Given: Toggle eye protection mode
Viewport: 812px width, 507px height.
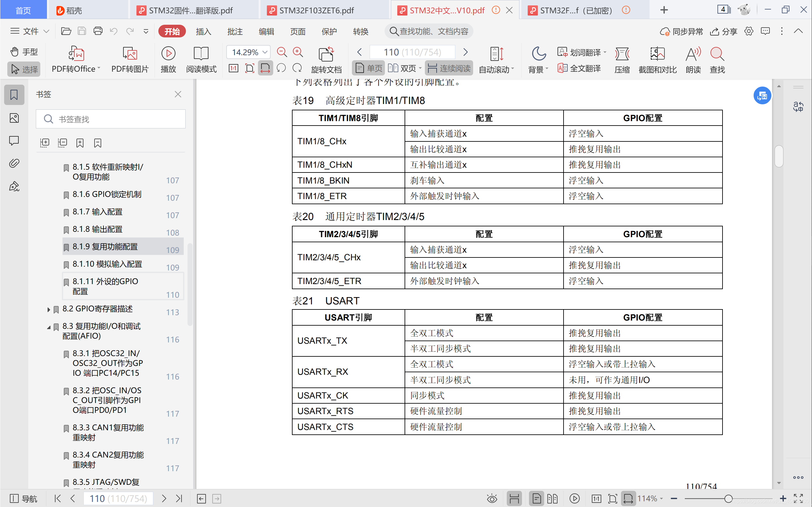Looking at the screenshot, I should coord(492,499).
